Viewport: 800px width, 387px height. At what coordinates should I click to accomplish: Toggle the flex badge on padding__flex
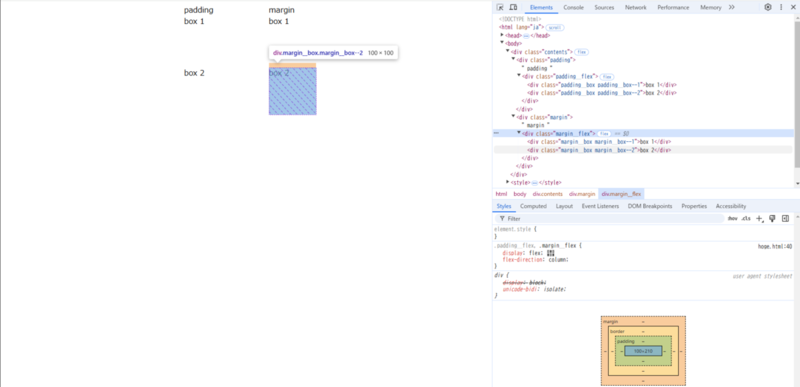607,76
